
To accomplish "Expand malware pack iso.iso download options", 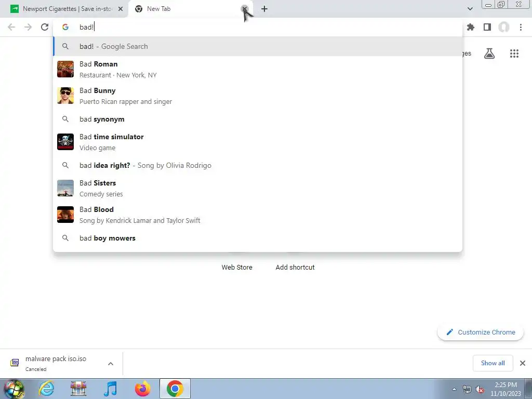I will click(x=111, y=364).
